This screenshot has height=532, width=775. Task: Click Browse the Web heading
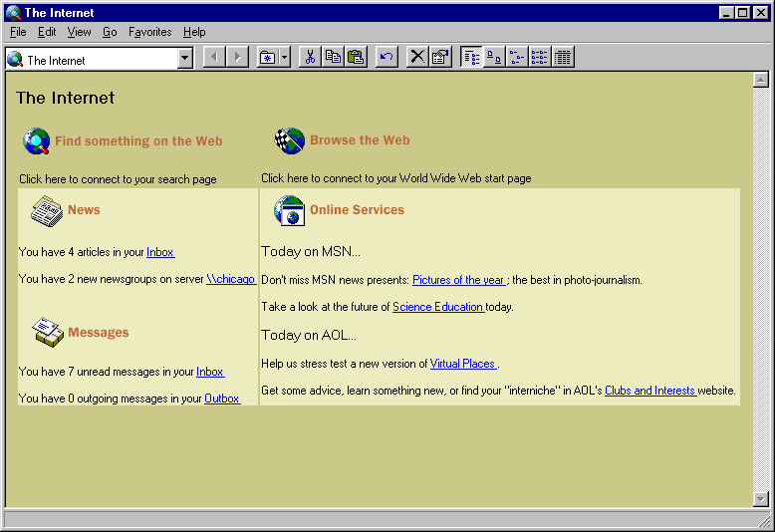(360, 139)
